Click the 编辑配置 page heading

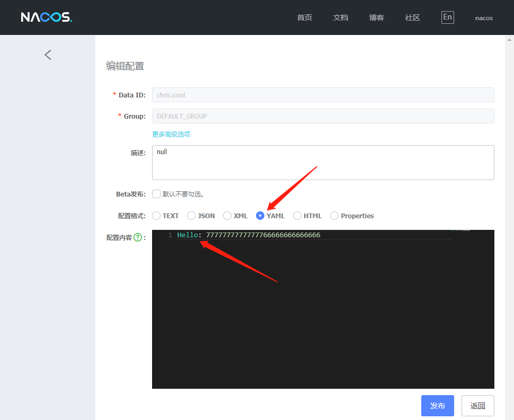coord(125,66)
